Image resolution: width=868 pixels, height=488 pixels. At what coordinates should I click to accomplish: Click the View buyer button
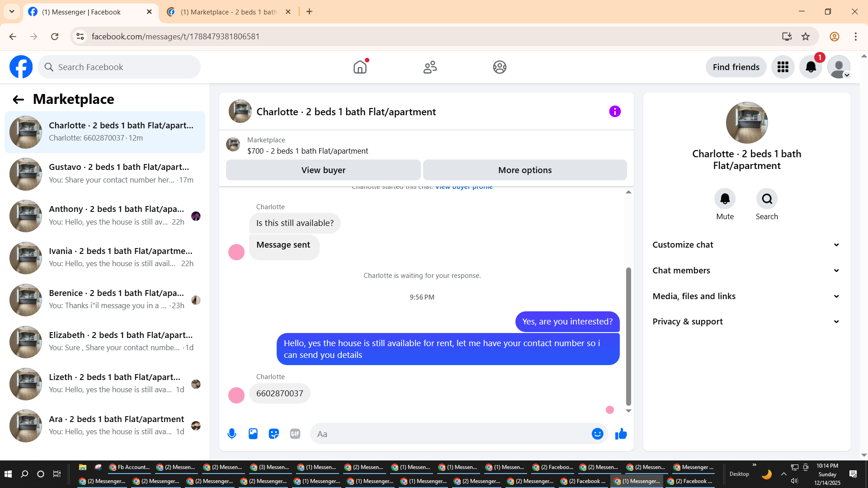point(323,170)
